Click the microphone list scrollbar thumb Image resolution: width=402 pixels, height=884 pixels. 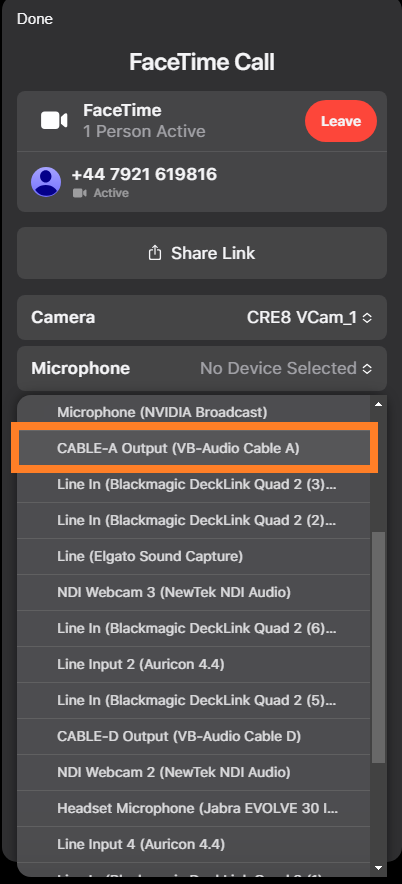[378, 647]
